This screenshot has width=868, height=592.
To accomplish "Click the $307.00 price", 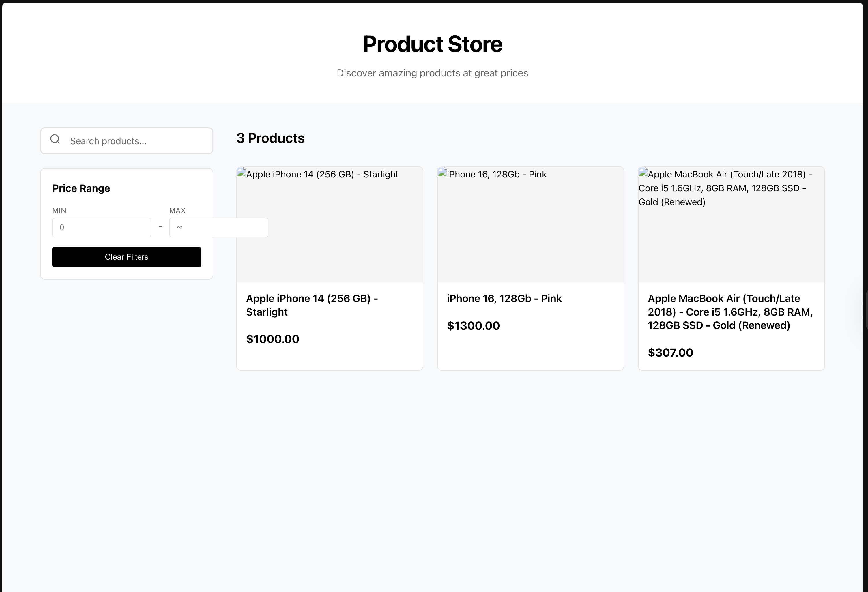I will [670, 353].
